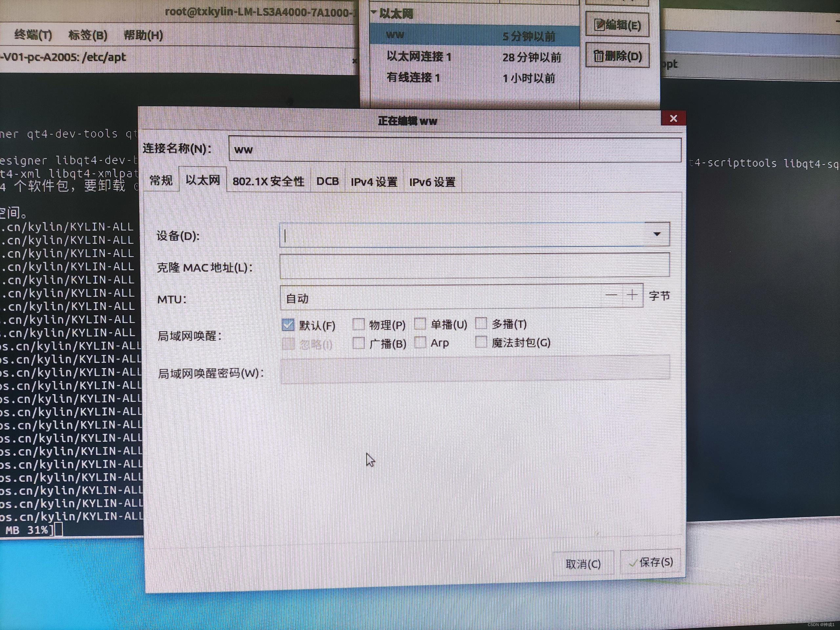Open the 802.1X 安全性 tab
Viewport: 840px width, 630px height.
coord(268,181)
